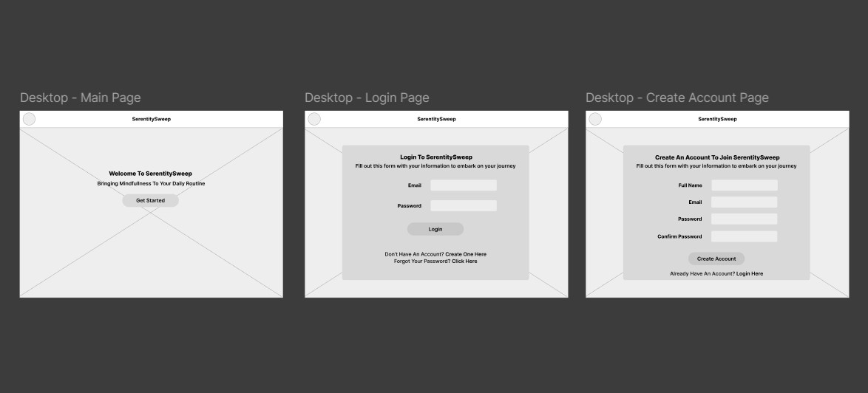Click the Email field on the Login Page

pyautogui.click(x=464, y=185)
